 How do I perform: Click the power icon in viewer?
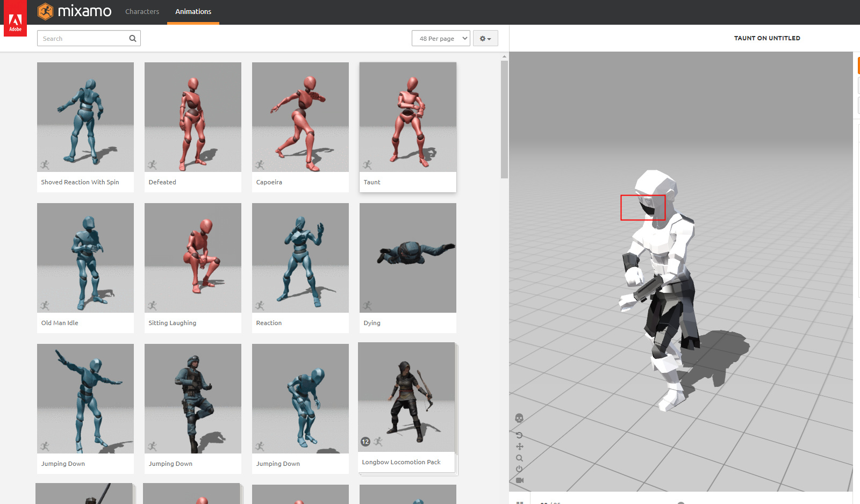[x=519, y=469]
